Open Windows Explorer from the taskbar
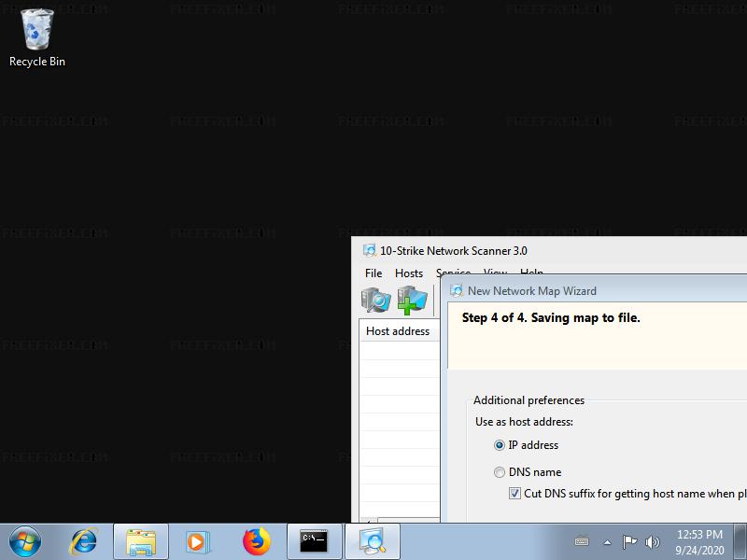The width and height of the screenshot is (747, 560). 141,541
